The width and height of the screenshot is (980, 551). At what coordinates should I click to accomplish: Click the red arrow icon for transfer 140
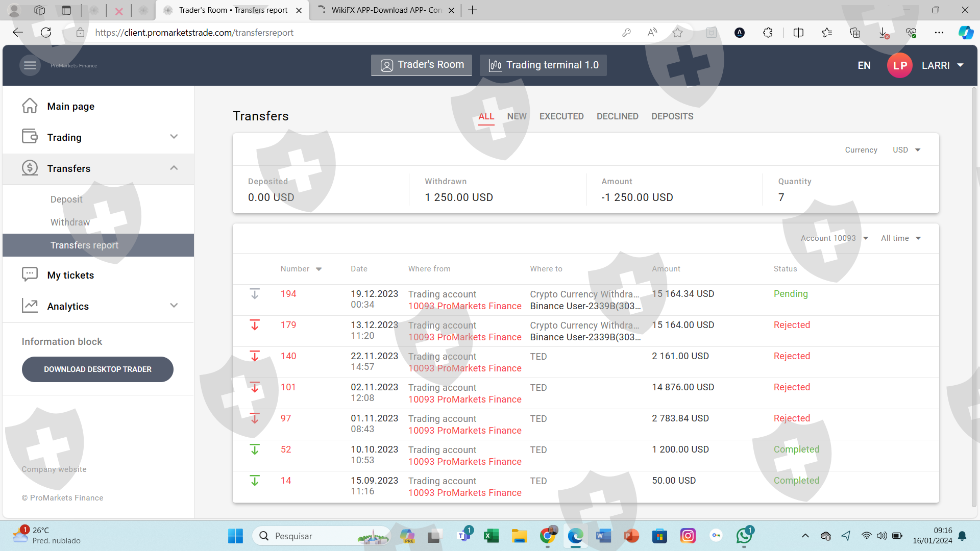[x=255, y=356]
